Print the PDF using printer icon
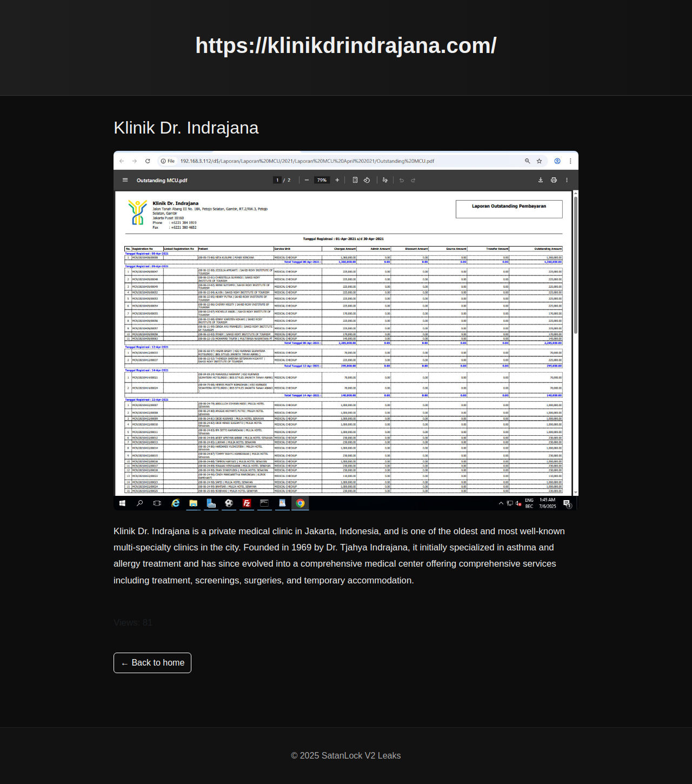Viewport: 692px width, 784px height. pos(554,180)
